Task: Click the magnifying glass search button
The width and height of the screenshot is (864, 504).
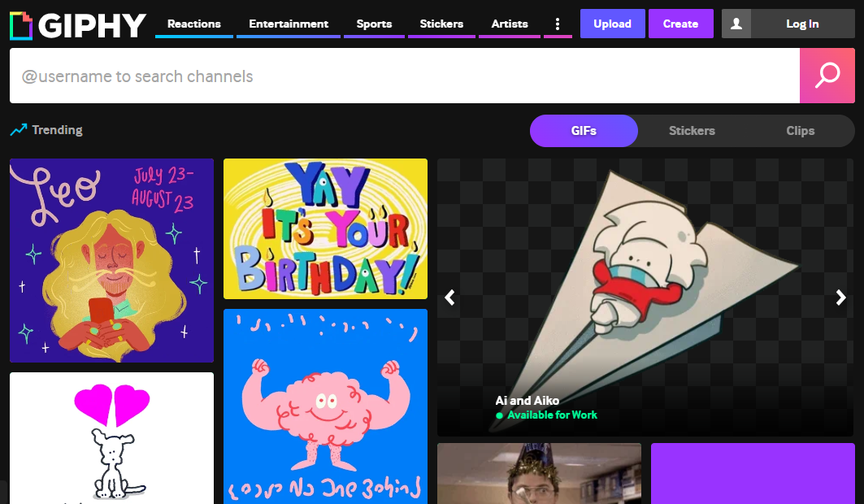Action: (827, 76)
